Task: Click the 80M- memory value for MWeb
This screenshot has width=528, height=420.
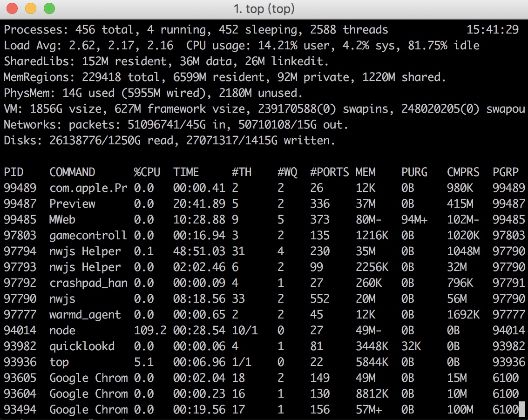Action: pos(369,220)
